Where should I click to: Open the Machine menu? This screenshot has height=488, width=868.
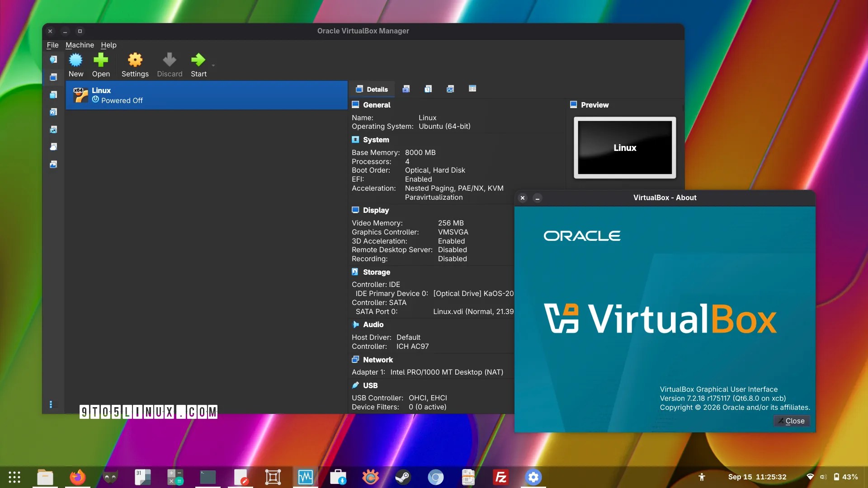[x=80, y=45]
